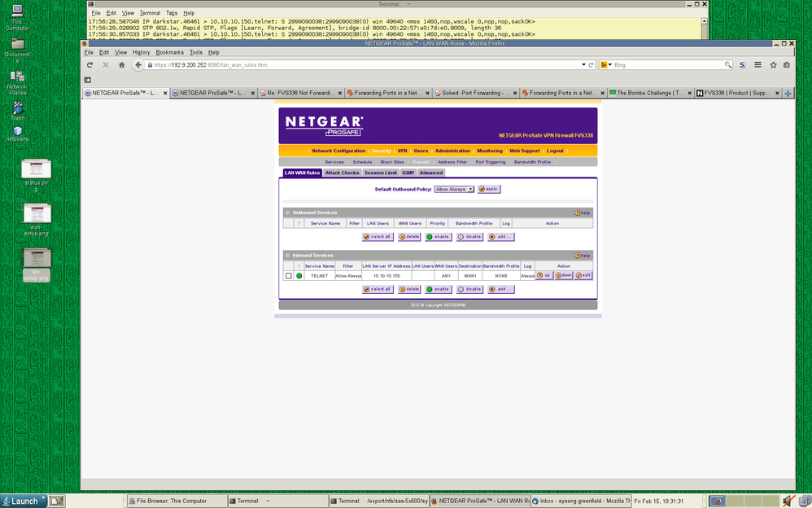Open the Bookmarks menu in Firefox

tap(169, 52)
